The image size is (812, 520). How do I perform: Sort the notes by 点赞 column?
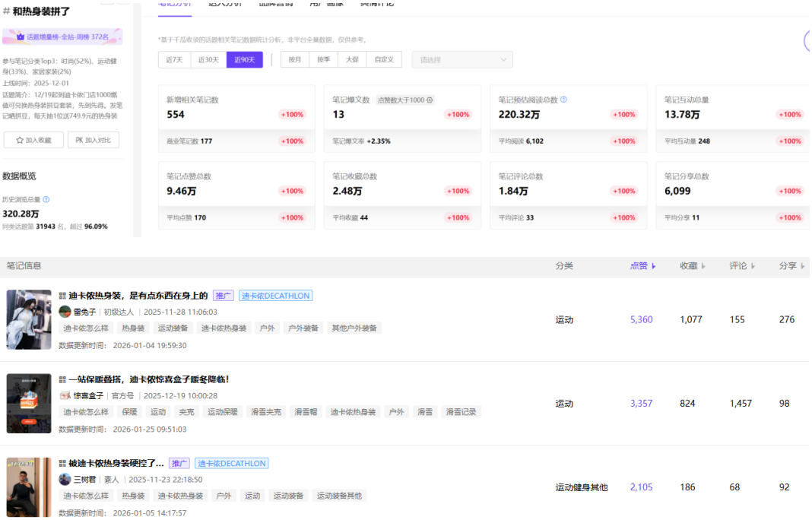(x=642, y=266)
